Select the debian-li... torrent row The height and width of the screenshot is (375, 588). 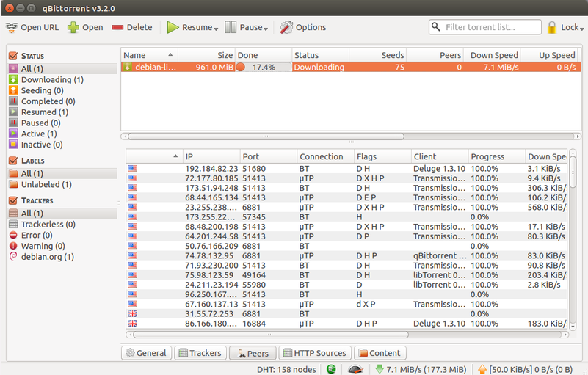click(x=351, y=67)
